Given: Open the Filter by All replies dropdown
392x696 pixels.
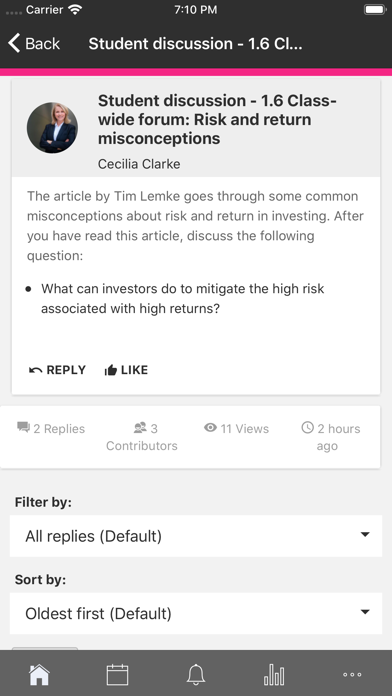Looking at the screenshot, I should pyautogui.click(x=196, y=536).
